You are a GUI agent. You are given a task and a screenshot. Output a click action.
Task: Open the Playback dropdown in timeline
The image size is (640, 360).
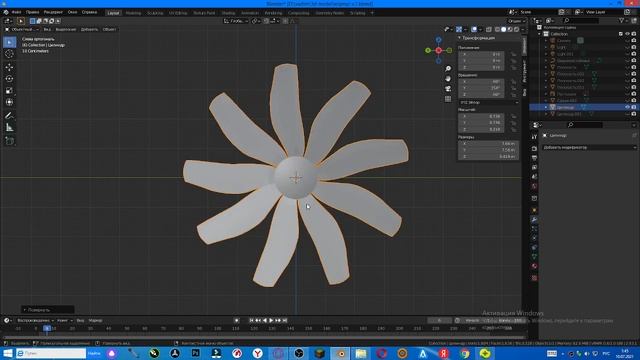click(x=35, y=320)
